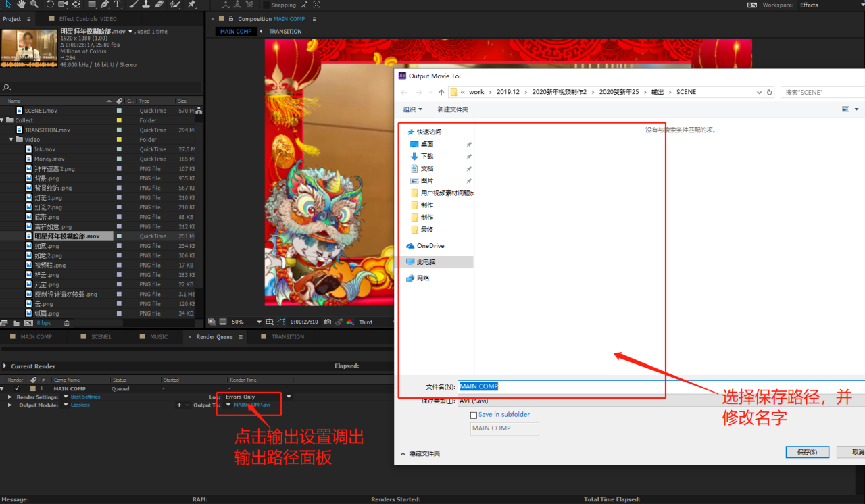Switch to the Effect Controls VIDEO tab
The image size is (865, 504).
point(88,19)
